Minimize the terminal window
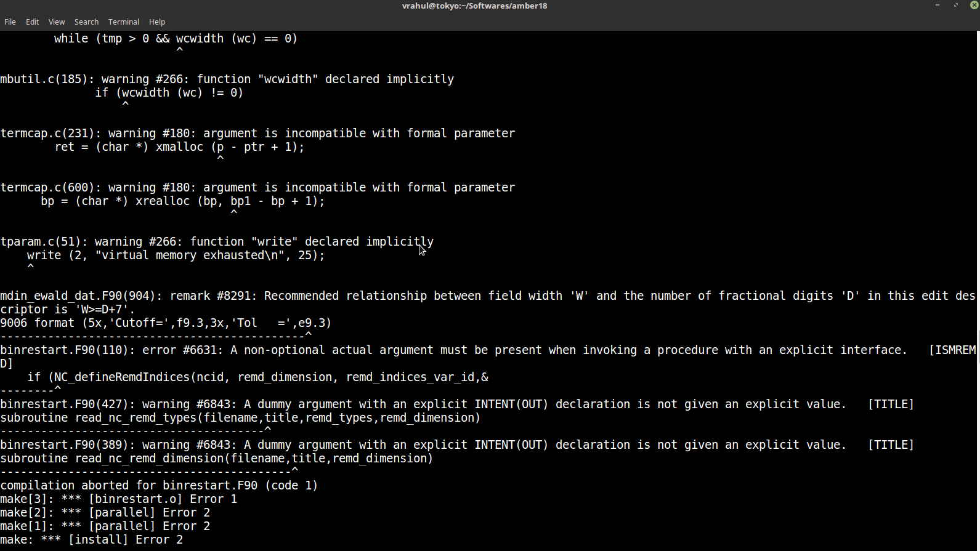This screenshot has height=551, width=980. click(937, 5)
